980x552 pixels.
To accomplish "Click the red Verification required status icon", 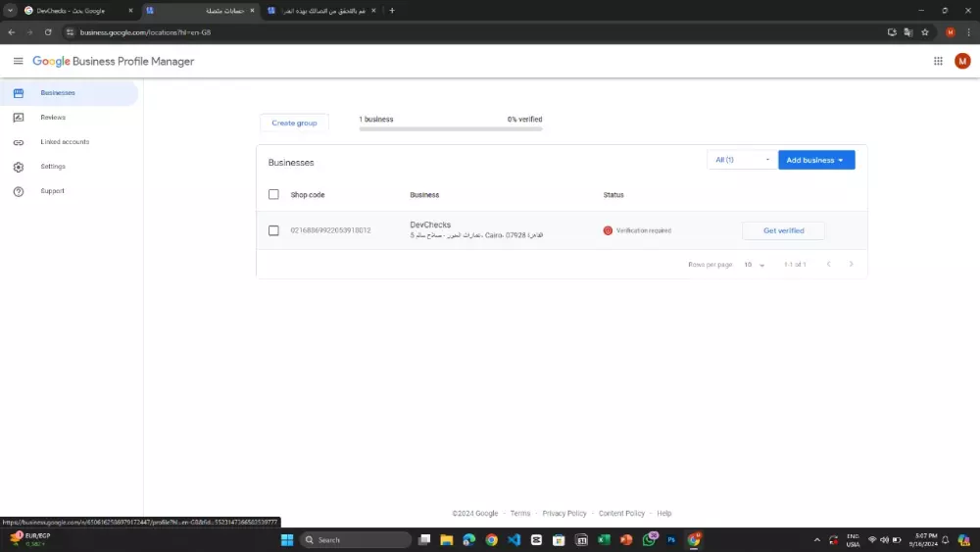I will pos(608,230).
